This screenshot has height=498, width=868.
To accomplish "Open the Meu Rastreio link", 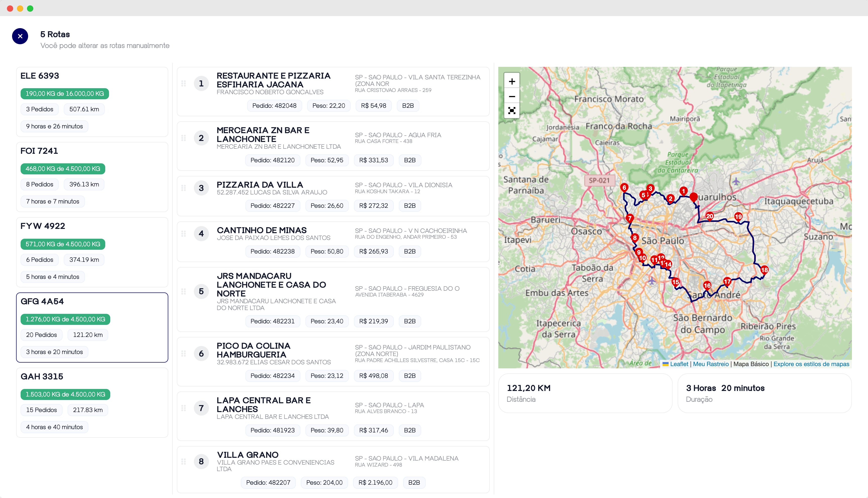I will coord(711,364).
